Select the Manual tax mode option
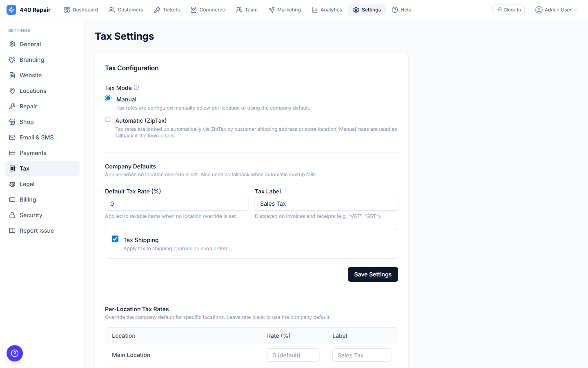The height and width of the screenshot is (368, 588). coord(108,98)
